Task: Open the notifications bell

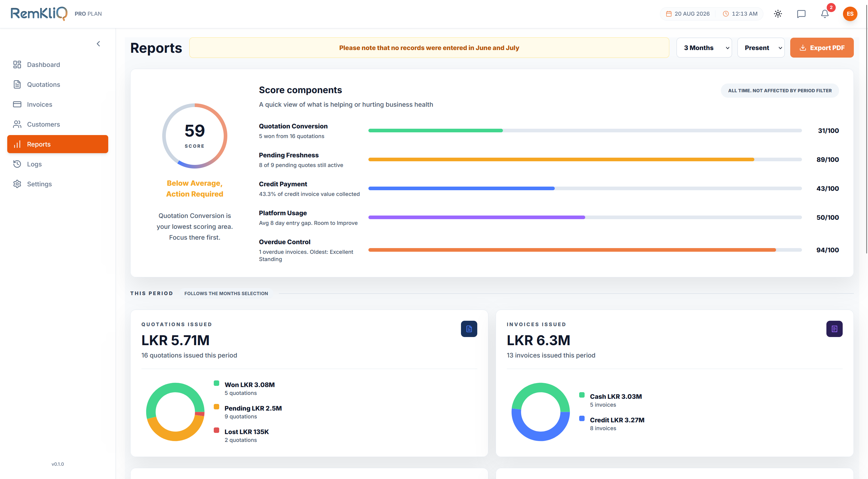Action: pyautogui.click(x=825, y=14)
